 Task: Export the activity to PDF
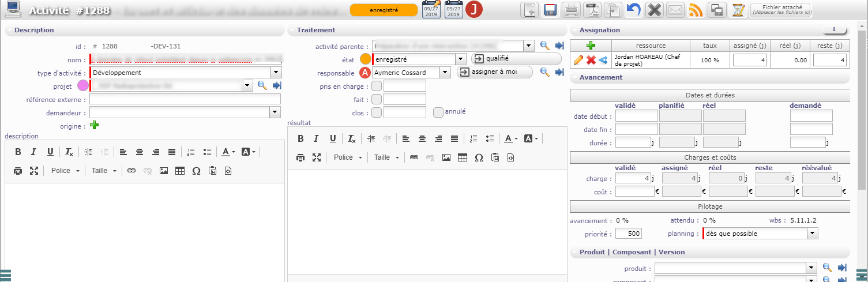pos(592,10)
